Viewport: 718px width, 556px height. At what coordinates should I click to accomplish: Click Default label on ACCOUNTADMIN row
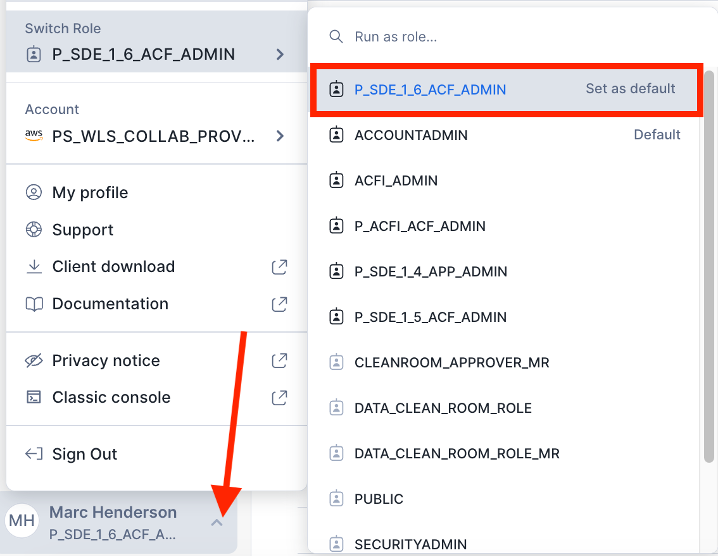(x=657, y=135)
